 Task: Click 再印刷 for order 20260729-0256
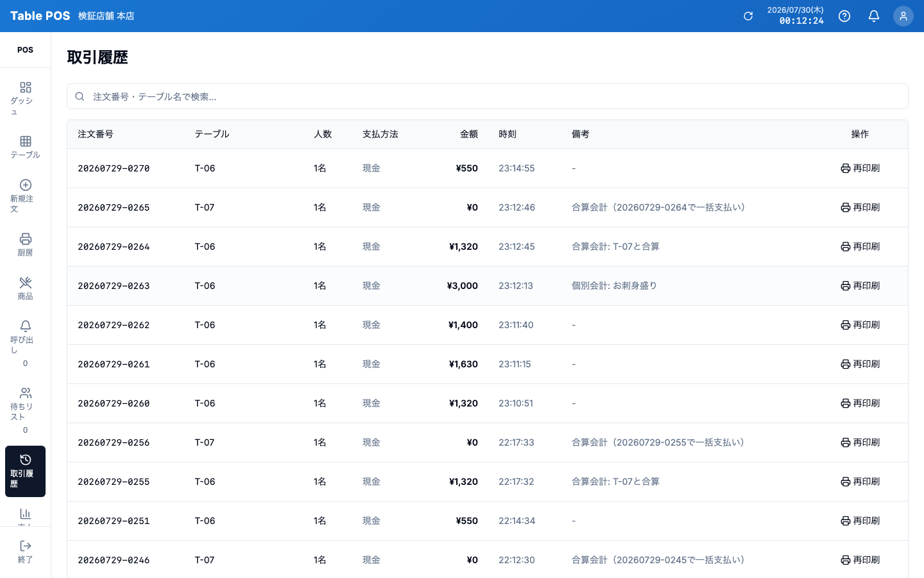click(x=860, y=442)
